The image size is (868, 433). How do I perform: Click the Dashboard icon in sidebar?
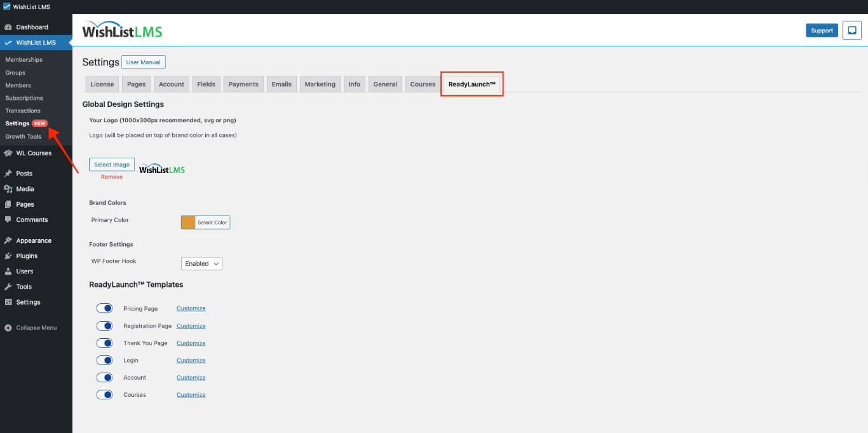click(x=8, y=27)
